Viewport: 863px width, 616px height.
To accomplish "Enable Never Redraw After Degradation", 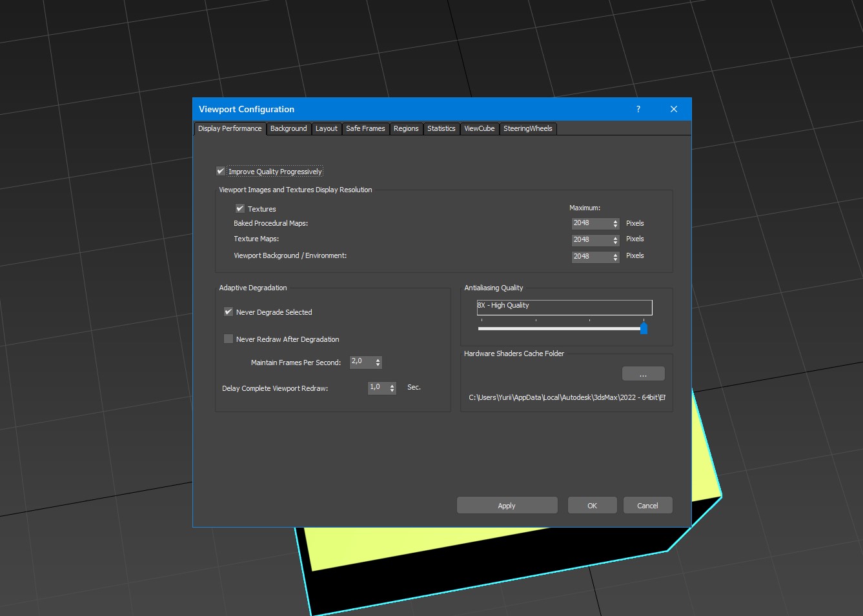I will [228, 339].
